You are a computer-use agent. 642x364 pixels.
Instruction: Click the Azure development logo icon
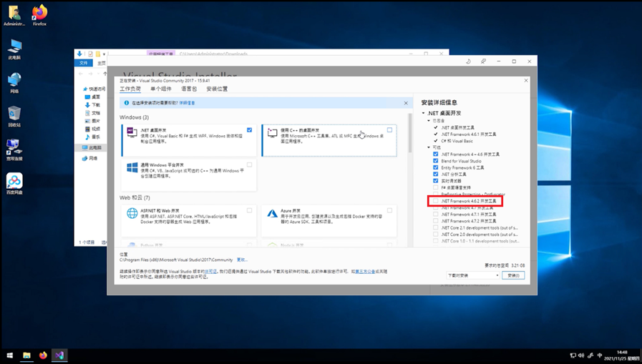click(x=272, y=213)
